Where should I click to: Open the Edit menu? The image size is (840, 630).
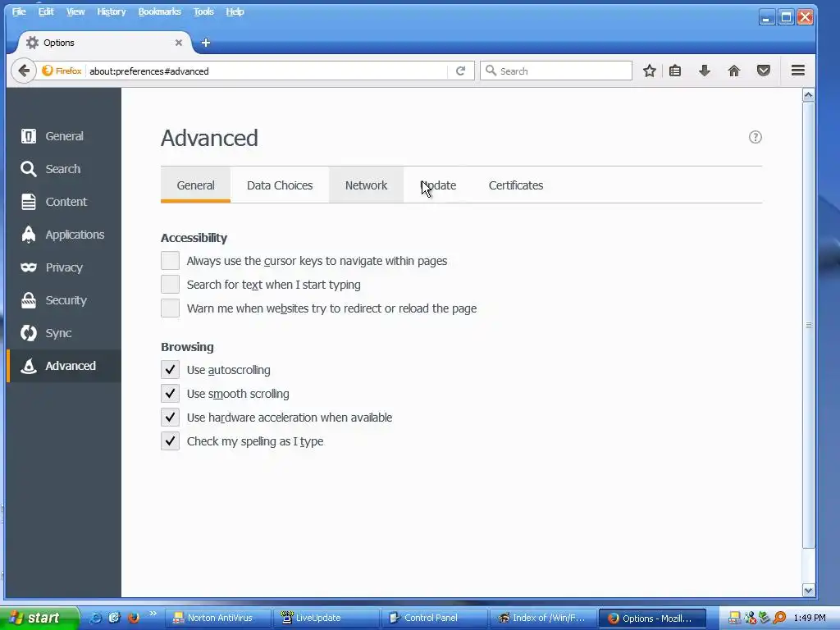click(x=46, y=11)
